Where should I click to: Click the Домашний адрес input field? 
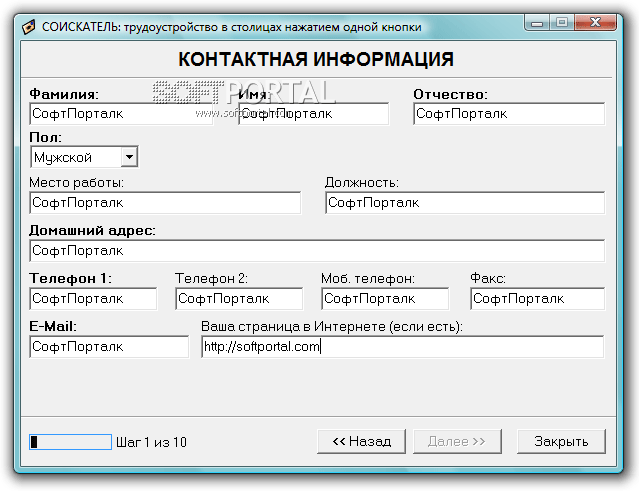tap(317, 250)
